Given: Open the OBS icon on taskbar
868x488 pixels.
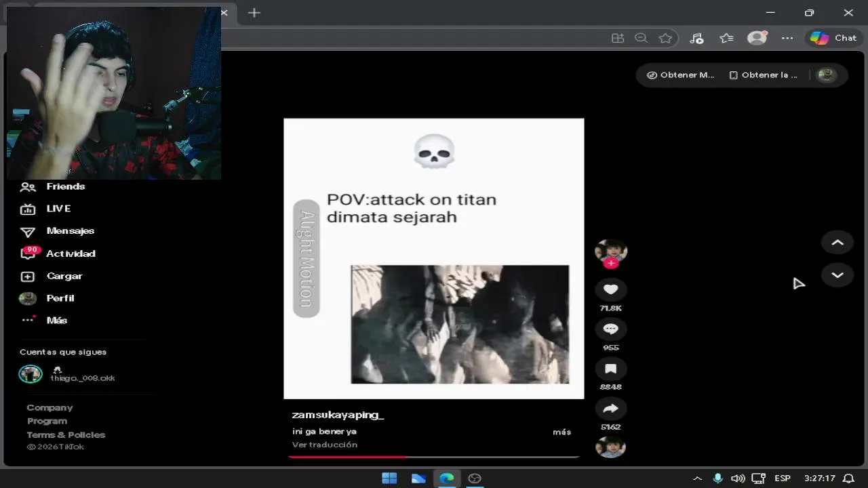Looking at the screenshot, I should [x=475, y=479].
